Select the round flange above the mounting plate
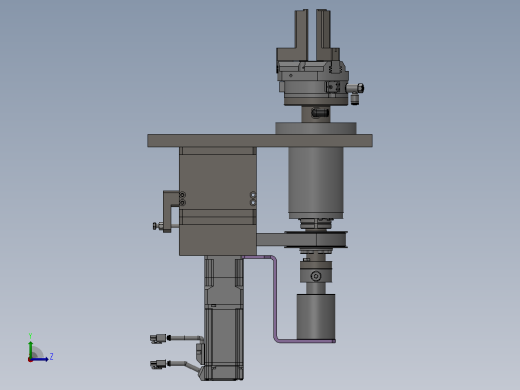520x390 pixels. (316, 128)
